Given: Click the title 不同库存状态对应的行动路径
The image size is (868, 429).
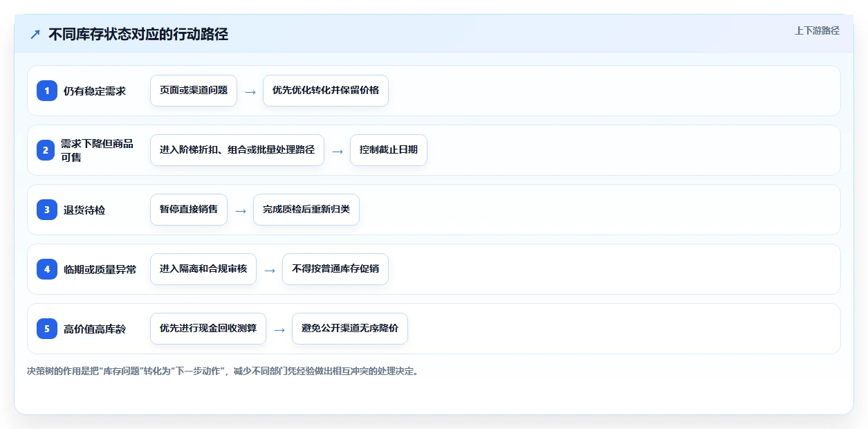Looking at the screenshot, I should (138, 34).
